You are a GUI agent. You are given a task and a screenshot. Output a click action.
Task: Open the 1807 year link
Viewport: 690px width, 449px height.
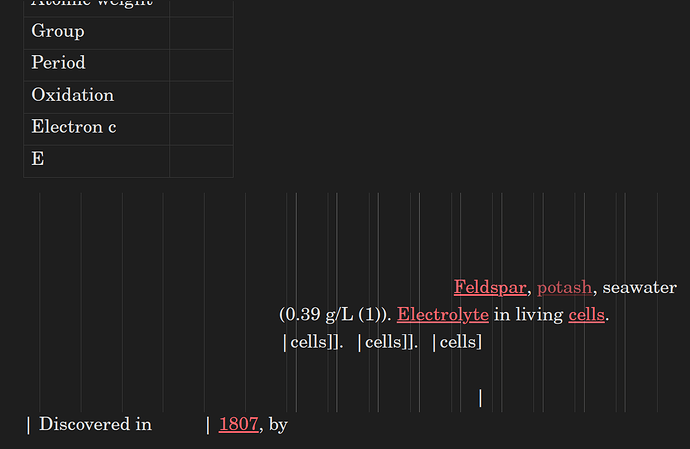click(238, 424)
